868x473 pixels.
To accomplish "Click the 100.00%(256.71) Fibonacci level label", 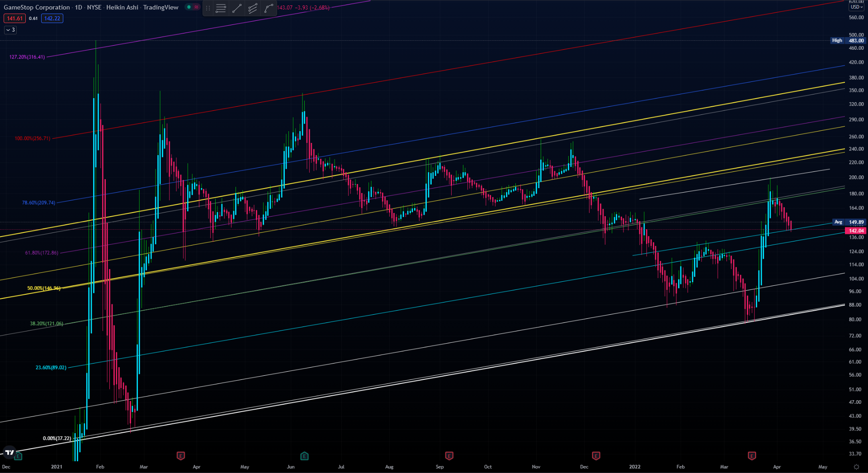I will tap(33, 138).
